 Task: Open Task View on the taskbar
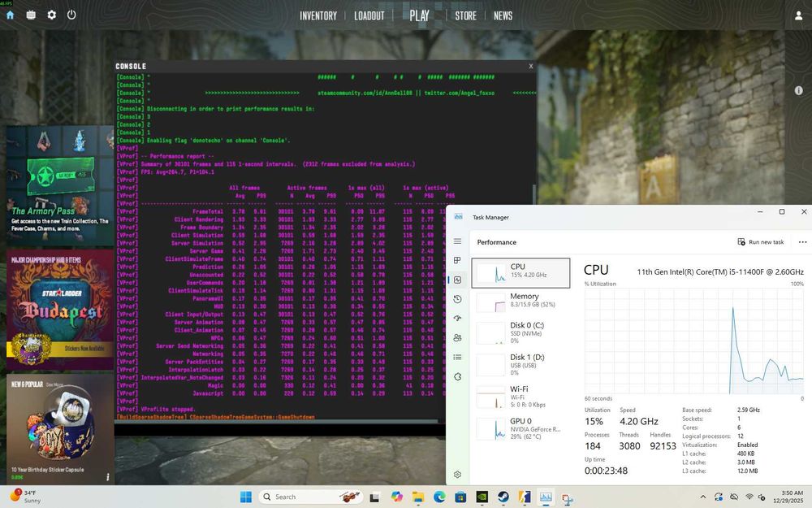pos(374,497)
